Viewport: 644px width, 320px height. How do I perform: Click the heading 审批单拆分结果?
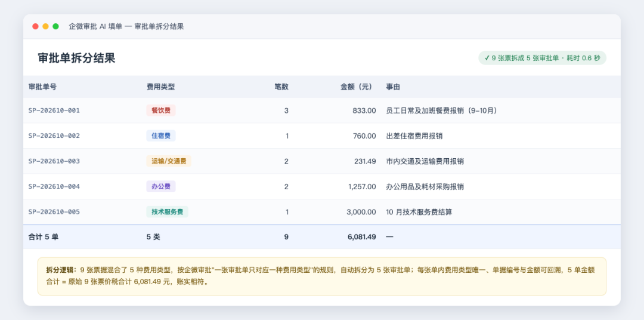point(76,58)
